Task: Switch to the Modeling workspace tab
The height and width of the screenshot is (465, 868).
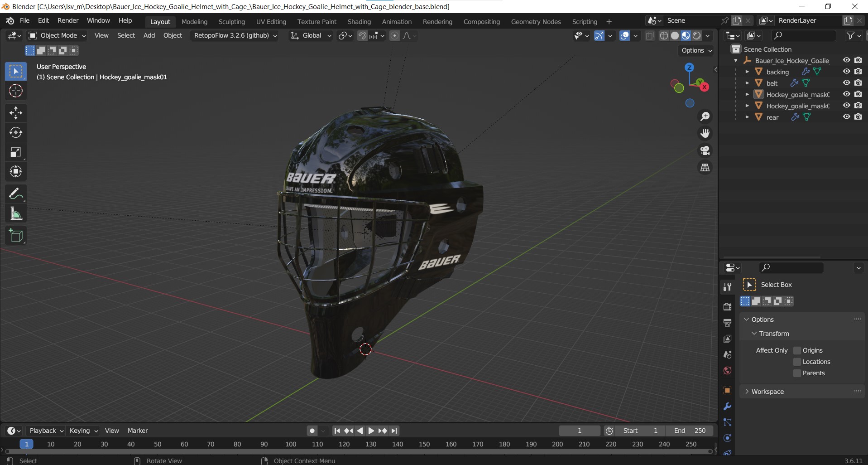Action: point(194,22)
